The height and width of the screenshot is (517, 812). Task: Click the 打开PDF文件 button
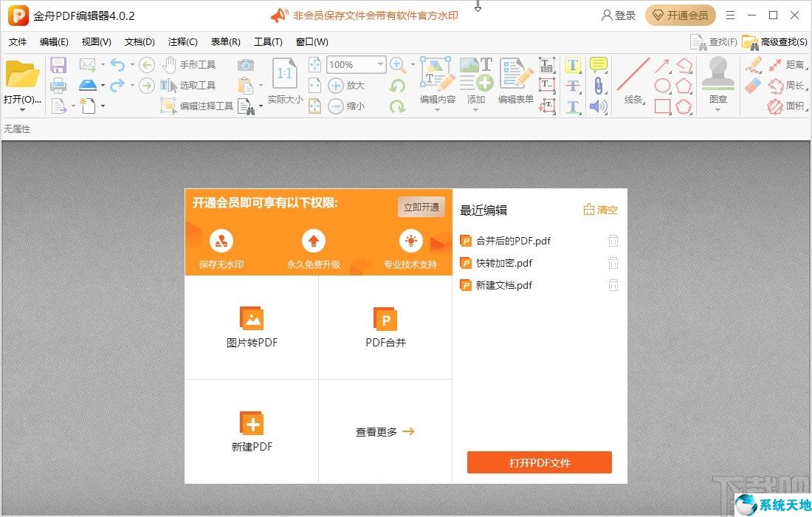coord(538,462)
